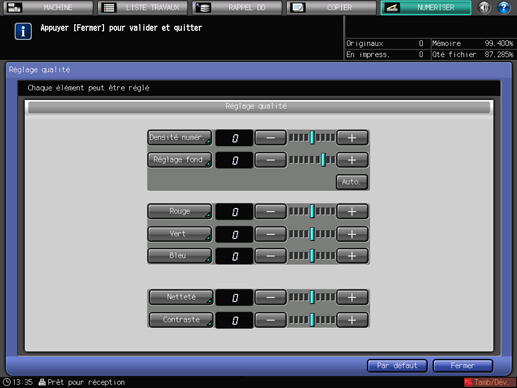Image resolution: width=517 pixels, height=388 pixels.
Task: Click the Rouge level slider
Action: pos(312,211)
